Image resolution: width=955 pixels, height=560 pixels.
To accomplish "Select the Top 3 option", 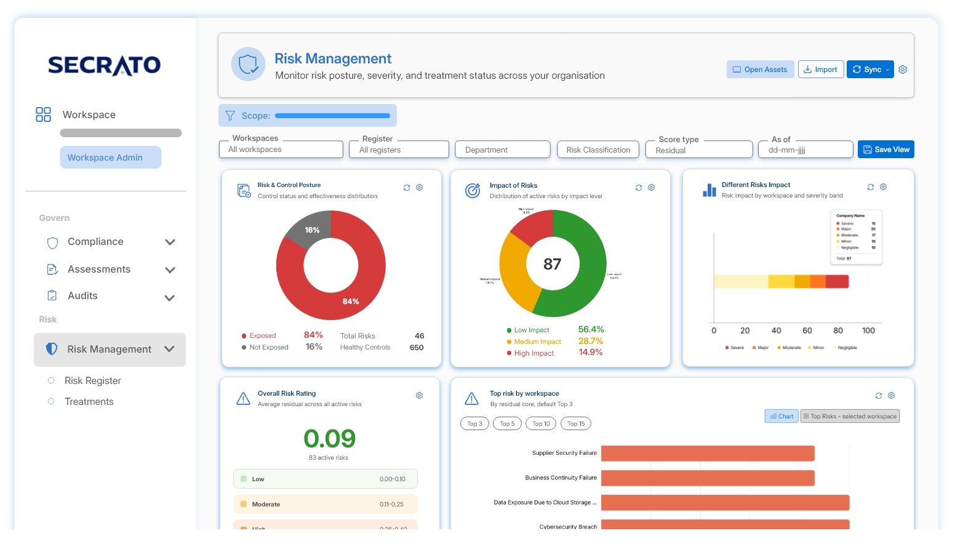I will click(x=474, y=423).
